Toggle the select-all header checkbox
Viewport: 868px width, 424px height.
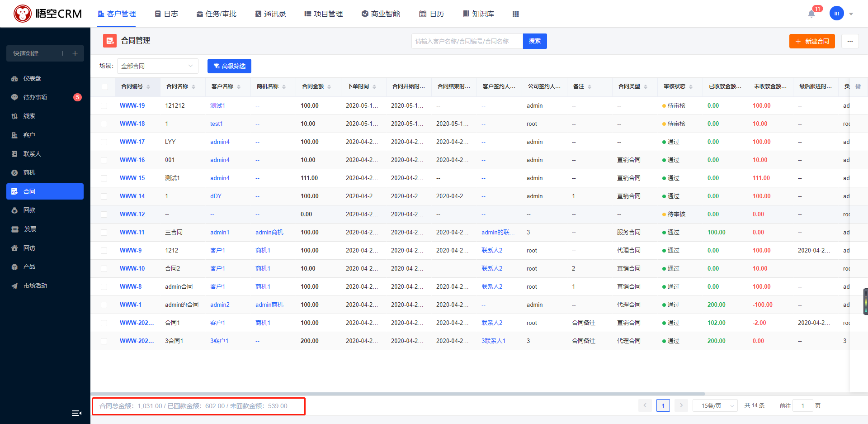pyautogui.click(x=105, y=87)
